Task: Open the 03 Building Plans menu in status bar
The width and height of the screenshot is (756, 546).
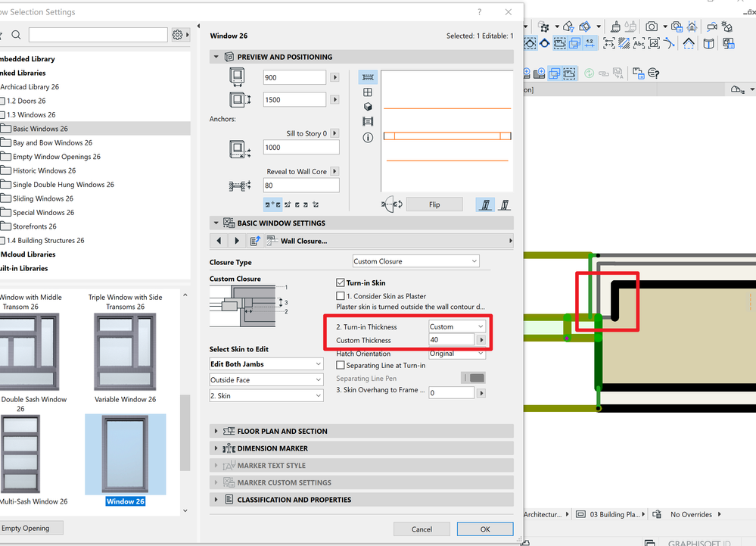Action: point(618,515)
